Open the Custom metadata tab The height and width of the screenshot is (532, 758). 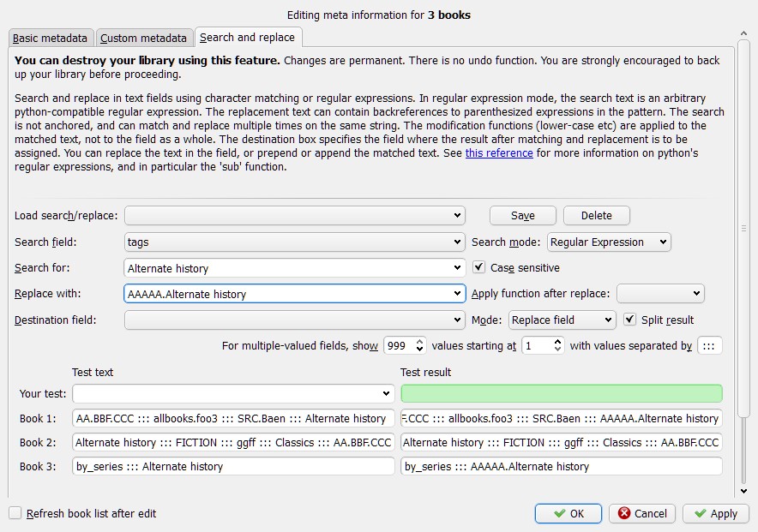143,38
